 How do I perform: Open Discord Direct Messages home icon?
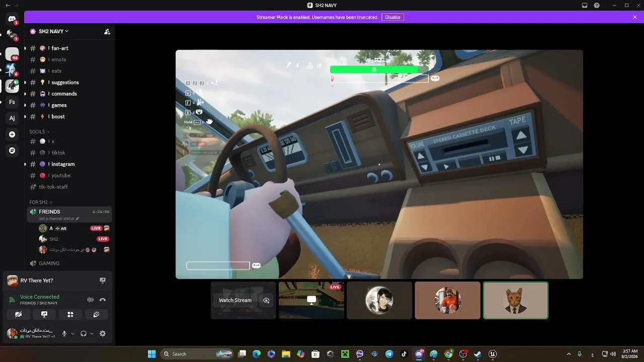12,19
